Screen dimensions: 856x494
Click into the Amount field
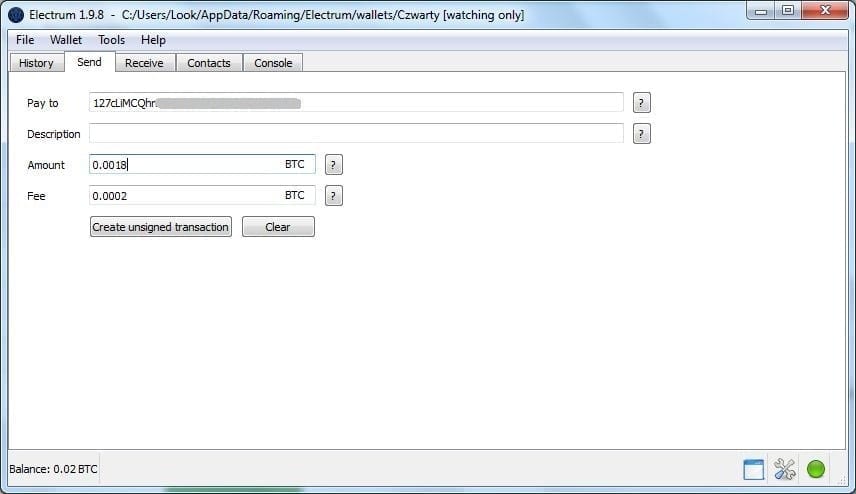pos(202,164)
